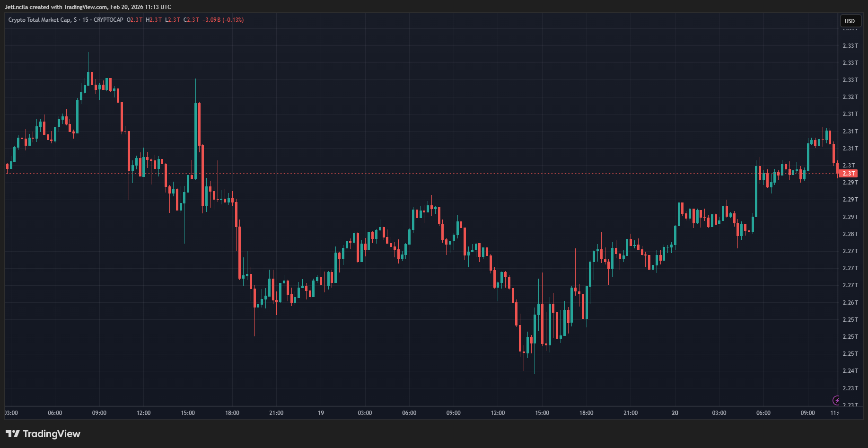The image size is (868, 448).
Task: Click the 2.32T label on price axis
Action: [x=850, y=97]
